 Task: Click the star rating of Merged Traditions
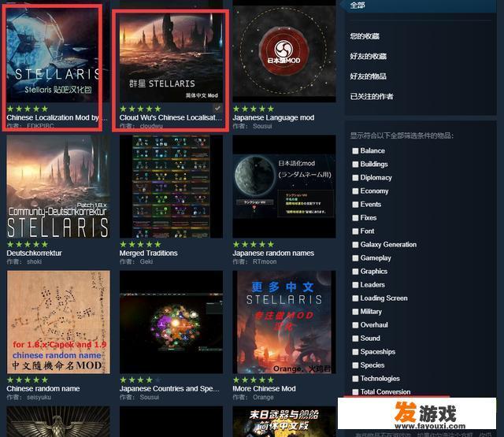tap(140, 244)
